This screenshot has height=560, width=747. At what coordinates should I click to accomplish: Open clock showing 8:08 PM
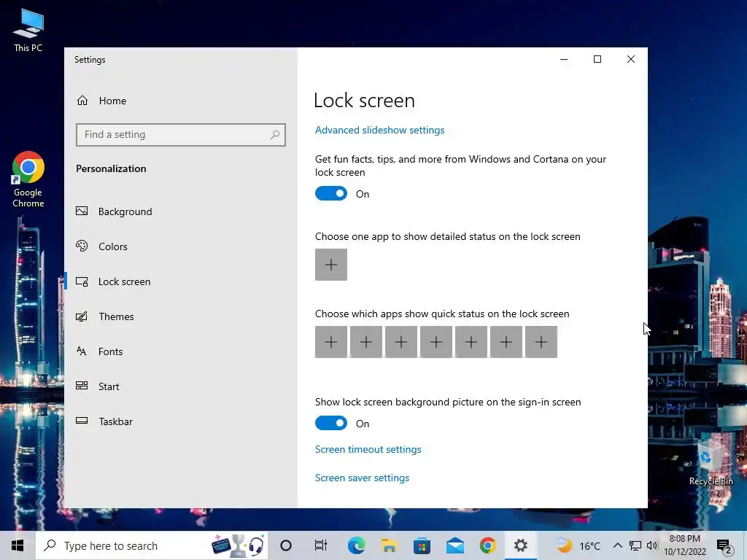(684, 545)
